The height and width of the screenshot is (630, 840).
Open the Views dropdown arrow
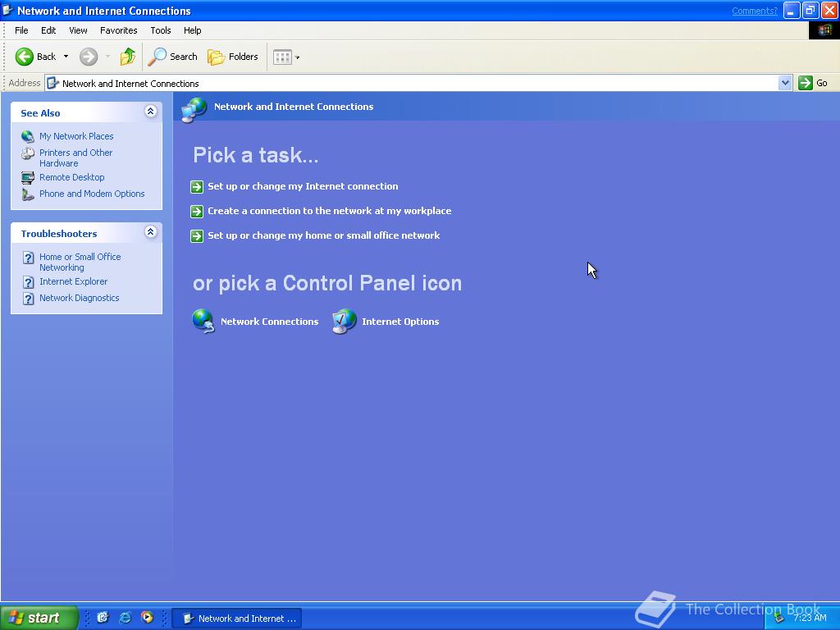(x=297, y=57)
